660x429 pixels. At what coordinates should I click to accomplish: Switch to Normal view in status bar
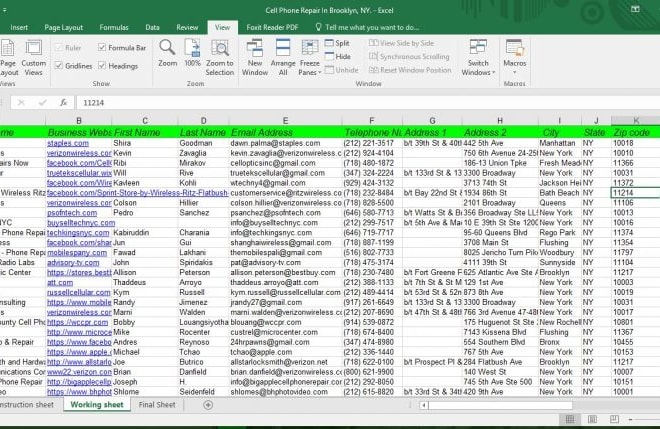click(x=570, y=419)
